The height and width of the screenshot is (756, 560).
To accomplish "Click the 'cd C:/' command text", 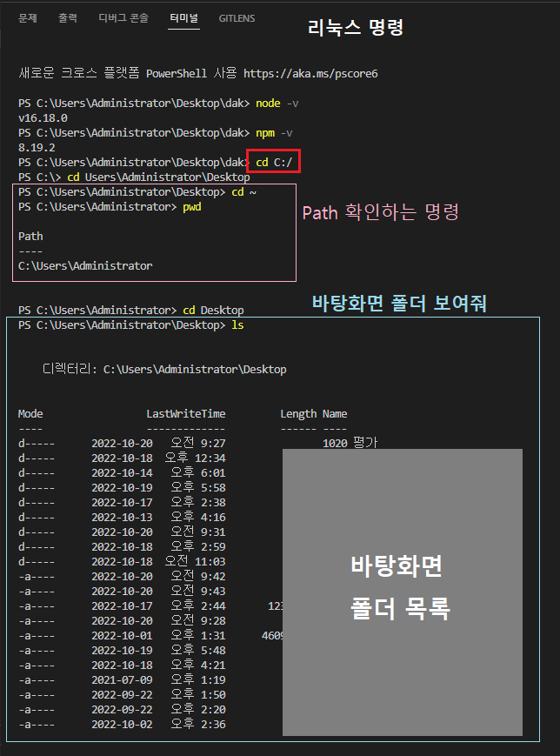I will click(274, 163).
